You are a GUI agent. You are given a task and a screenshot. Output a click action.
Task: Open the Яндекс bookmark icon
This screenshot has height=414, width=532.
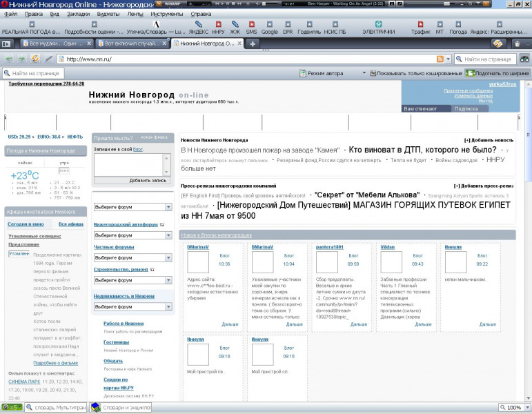198,24
